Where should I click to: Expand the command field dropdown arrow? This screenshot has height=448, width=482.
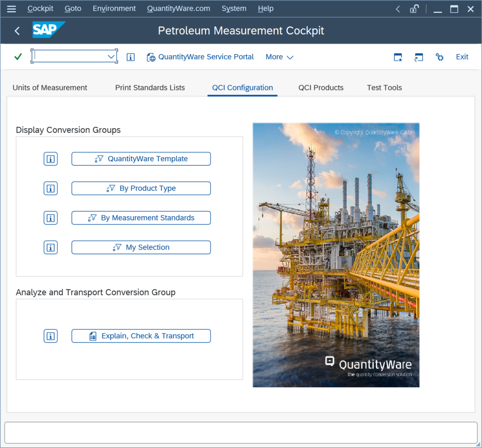coord(111,57)
